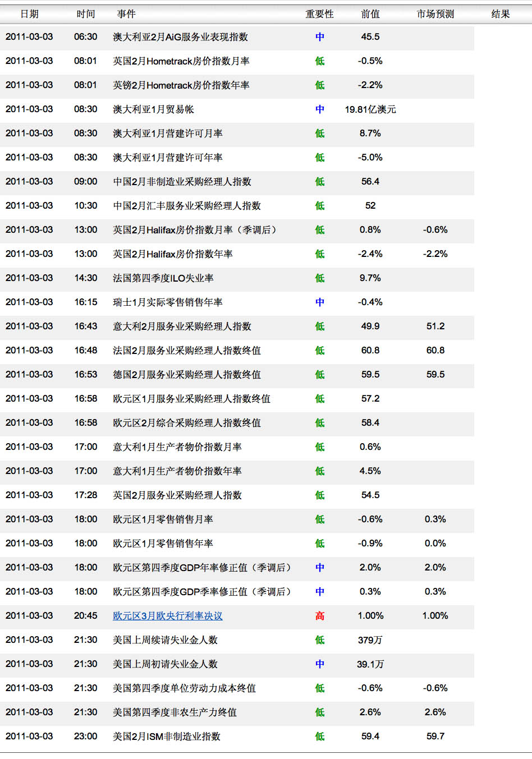Click time 06:30 in first row
The height and width of the screenshot is (759, 532).
coord(86,37)
